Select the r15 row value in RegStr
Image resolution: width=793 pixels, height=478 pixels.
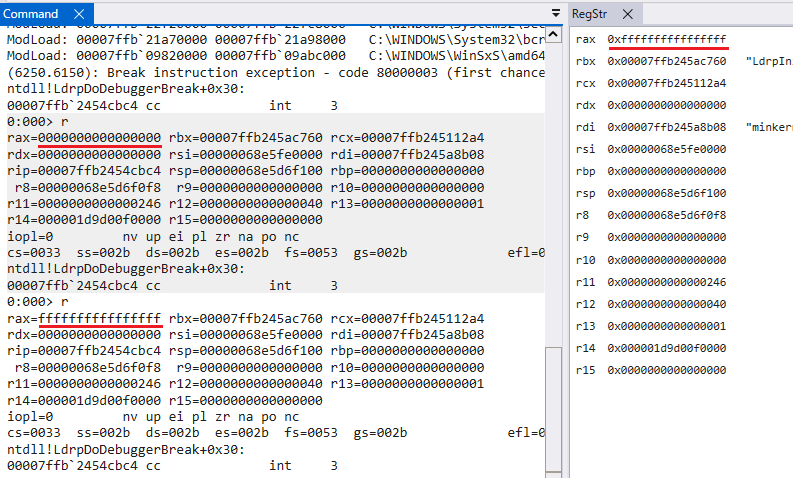[x=667, y=370]
